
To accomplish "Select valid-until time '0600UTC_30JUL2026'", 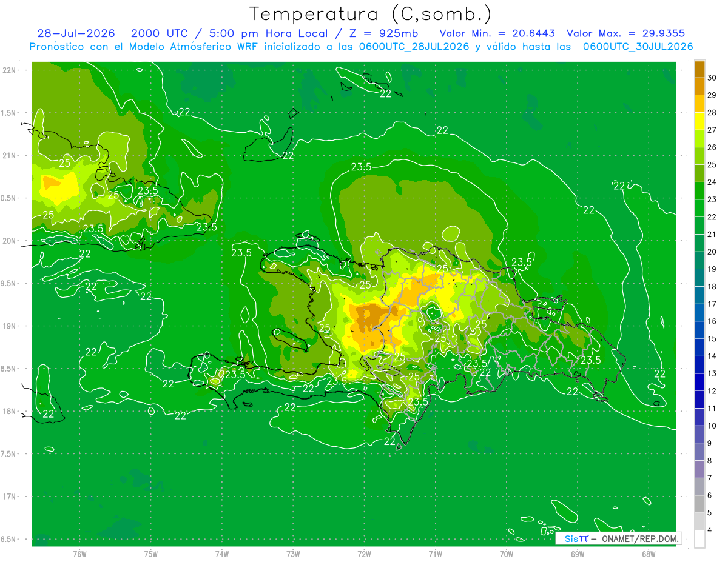I will pos(638,47).
